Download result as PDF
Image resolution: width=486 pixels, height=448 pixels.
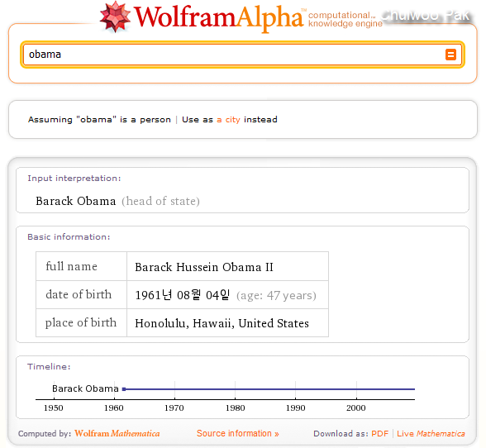tap(379, 433)
